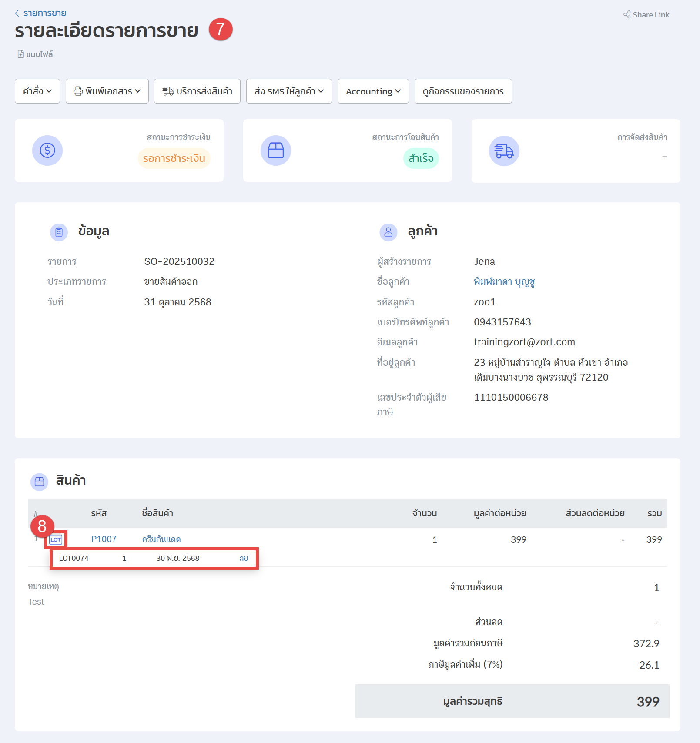The image size is (700, 743).
Task: Click the Share Link icon
Action: [x=627, y=15]
